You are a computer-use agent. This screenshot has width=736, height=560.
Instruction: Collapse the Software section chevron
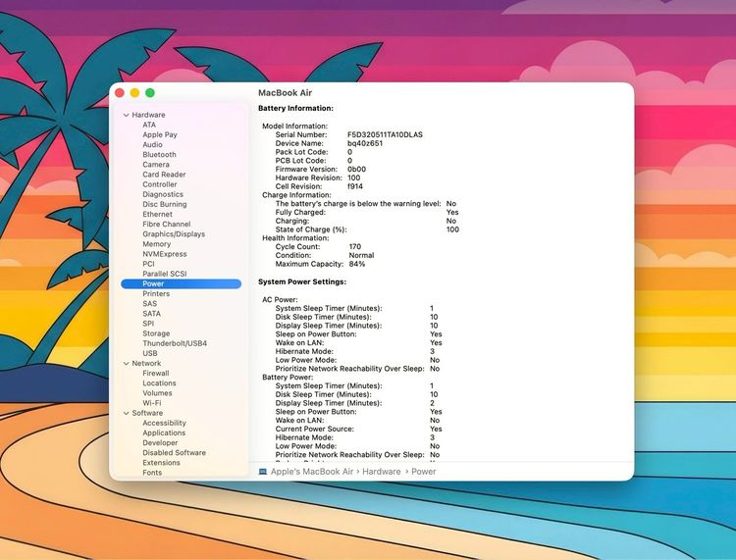point(126,413)
